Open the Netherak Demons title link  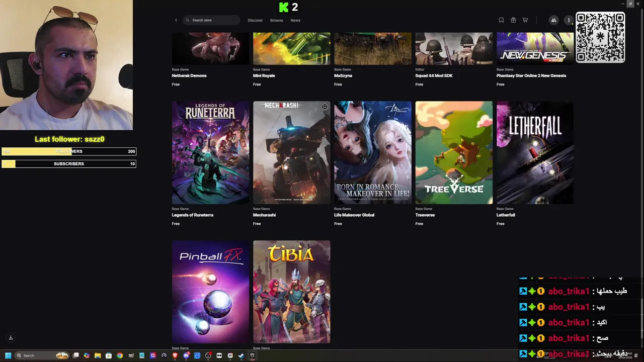189,75
